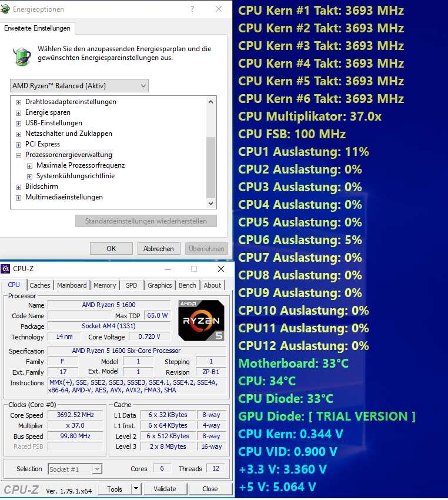Screen dimensions: 448x500
Task: Minimize the CPU-Z window
Action: tap(168, 269)
